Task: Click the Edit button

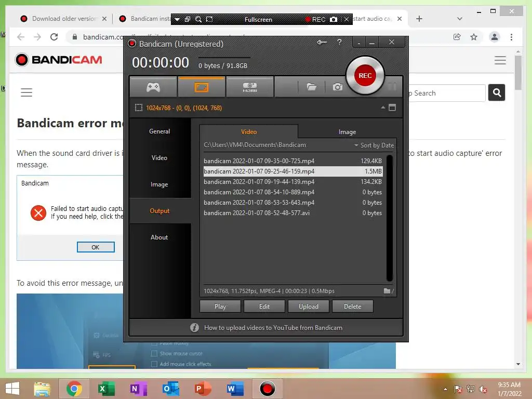Action: 264,307
